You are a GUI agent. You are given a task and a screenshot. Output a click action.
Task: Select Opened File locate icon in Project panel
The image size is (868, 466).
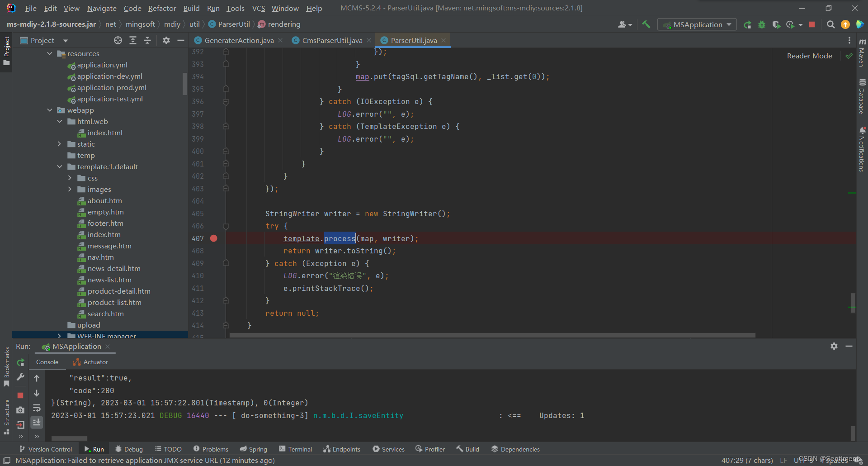(x=118, y=40)
